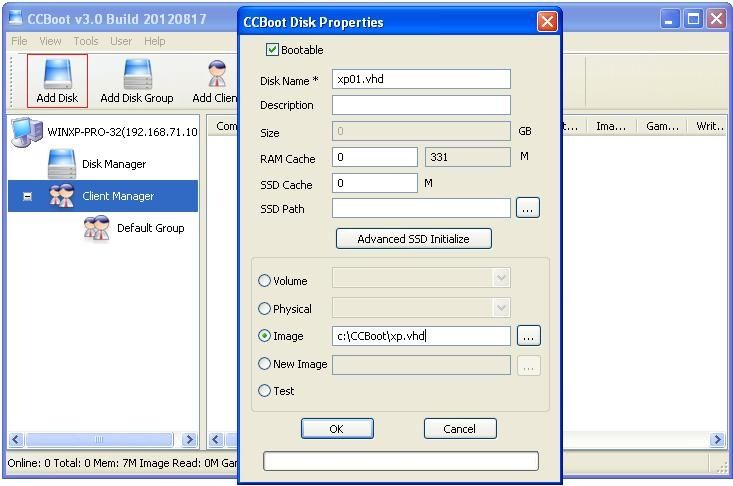The image size is (733, 486).
Task: Click the Add Client toolbar icon
Action: 215,80
